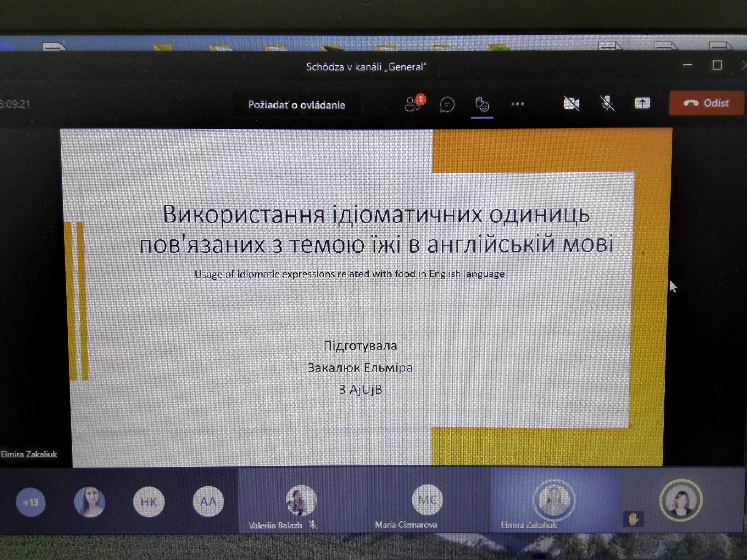747x560 pixels.
Task: Maximize the Teams meeting window
Action: pyautogui.click(x=717, y=65)
